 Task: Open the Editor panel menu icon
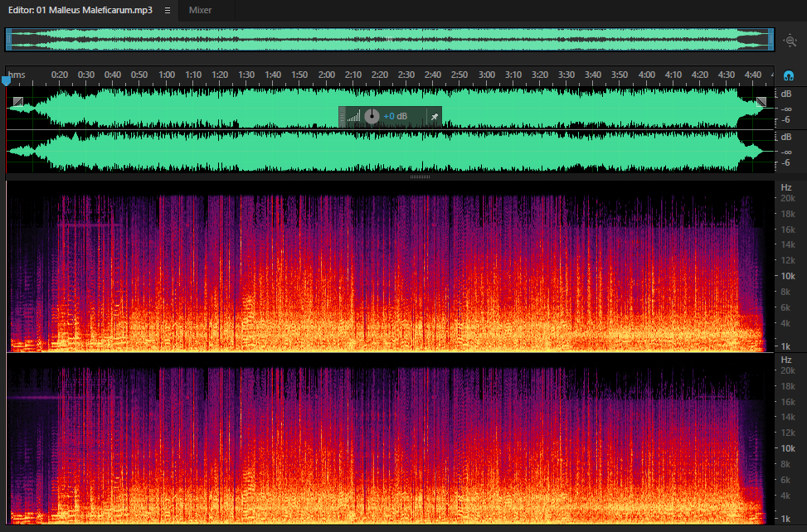[x=168, y=10]
